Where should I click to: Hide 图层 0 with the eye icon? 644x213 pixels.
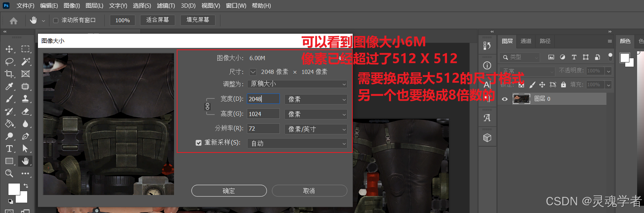tap(505, 99)
